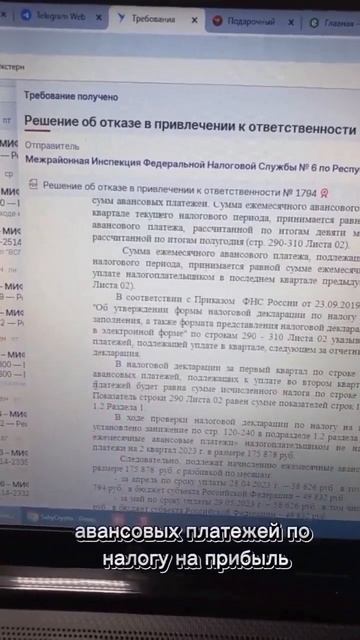
Task: Click paragraph starting В соответствии с Приказом
Action: pos(227,325)
